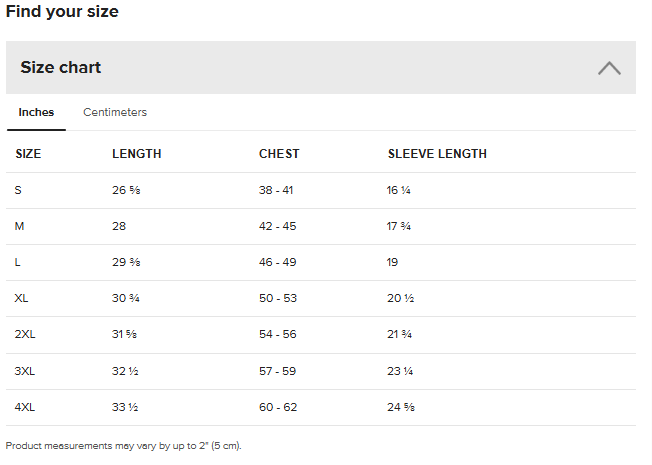The height and width of the screenshot is (465, 652).
Task: Click the product measurements disclaimer note
Action: pos(123,446)
